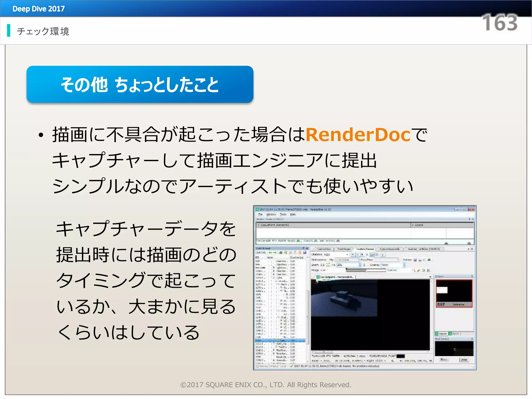
Task: Click the Range slider bar
Action: click(365, 270)
